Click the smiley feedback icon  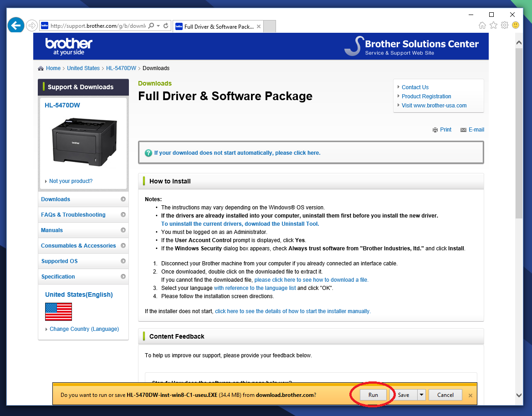pos(516,25)
